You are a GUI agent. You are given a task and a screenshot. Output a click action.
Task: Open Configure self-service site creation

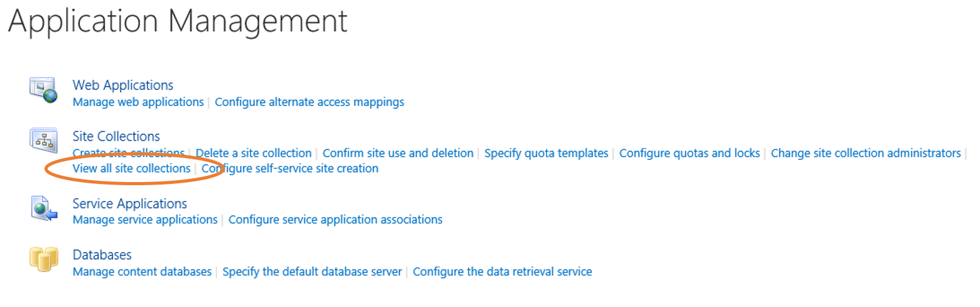(290, 168)
